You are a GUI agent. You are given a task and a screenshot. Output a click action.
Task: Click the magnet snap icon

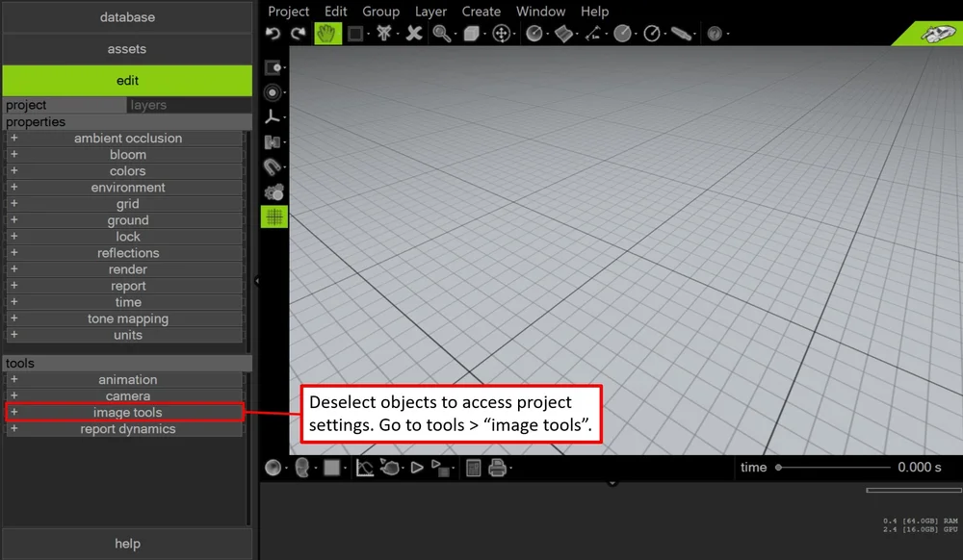pos(273,166)
